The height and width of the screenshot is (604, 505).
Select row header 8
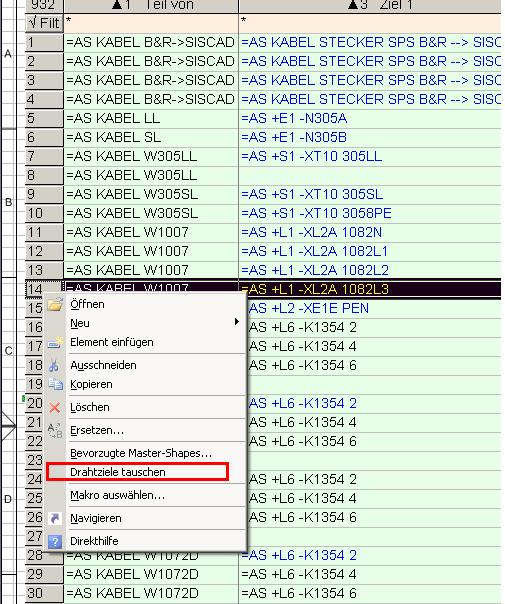pos(44,175)
